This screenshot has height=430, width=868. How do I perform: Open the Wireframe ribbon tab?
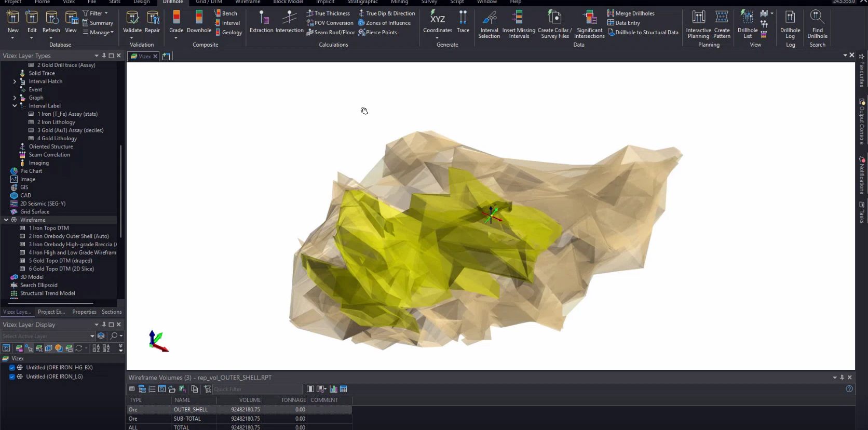[248, 2]
